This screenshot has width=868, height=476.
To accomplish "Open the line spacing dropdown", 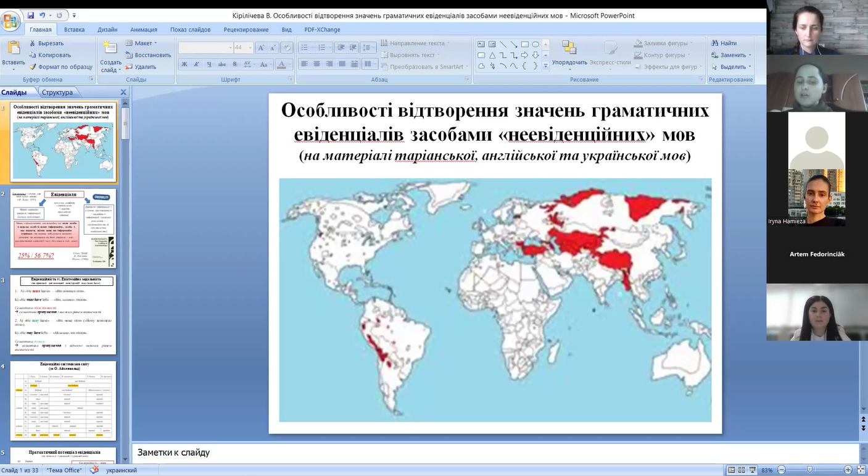I will [368, 48].
